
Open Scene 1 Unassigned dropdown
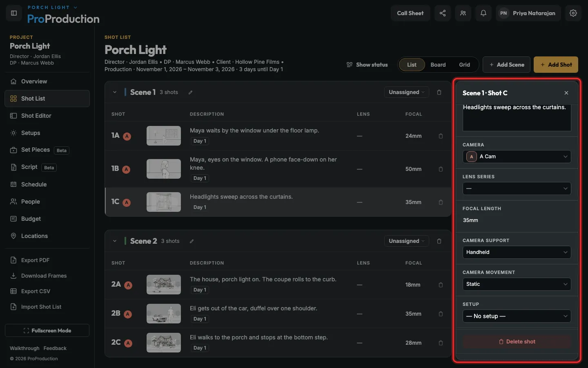coord(407,92)
